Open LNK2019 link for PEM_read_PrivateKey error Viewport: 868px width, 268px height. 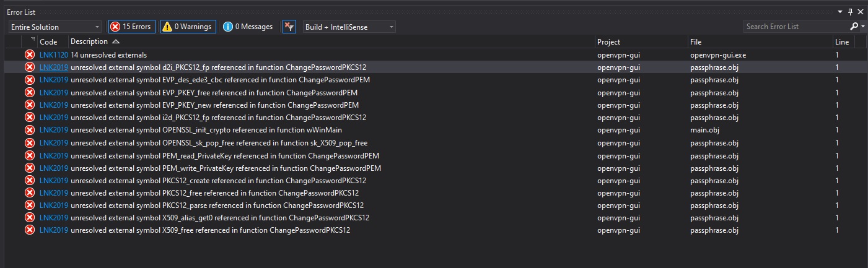[54, 155]
